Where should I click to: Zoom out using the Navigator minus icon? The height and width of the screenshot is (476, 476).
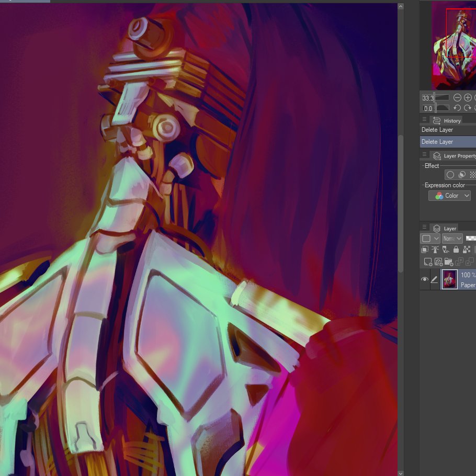pos(457,97)
